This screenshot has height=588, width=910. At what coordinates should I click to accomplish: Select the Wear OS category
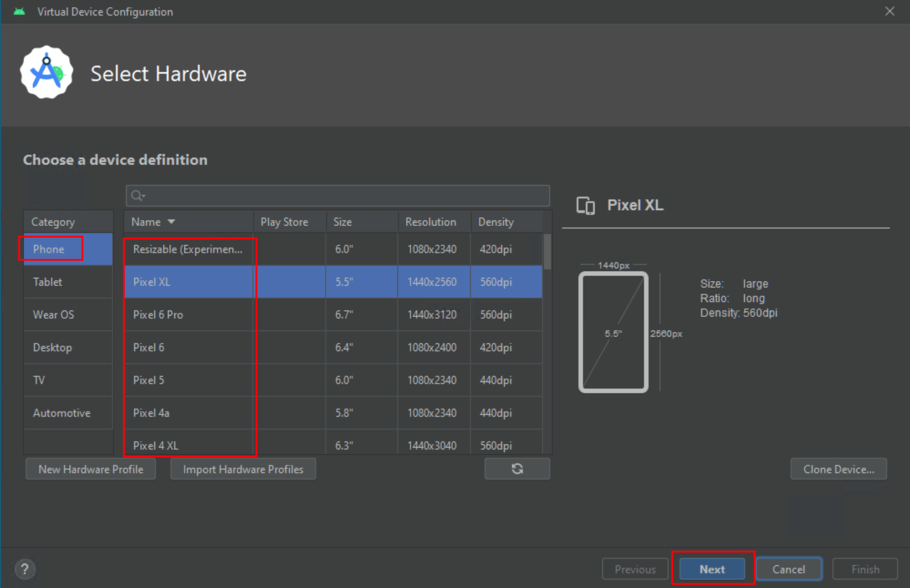tap(68, 314)
